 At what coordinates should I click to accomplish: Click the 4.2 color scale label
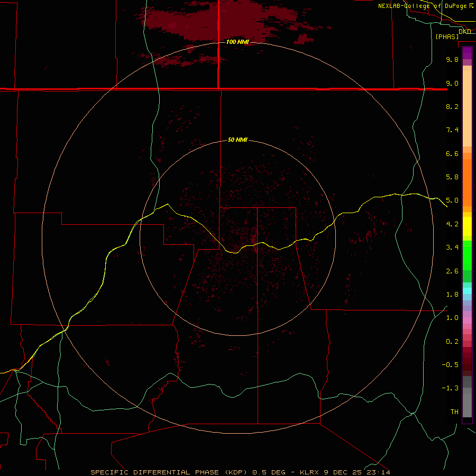tap(452, 224)
